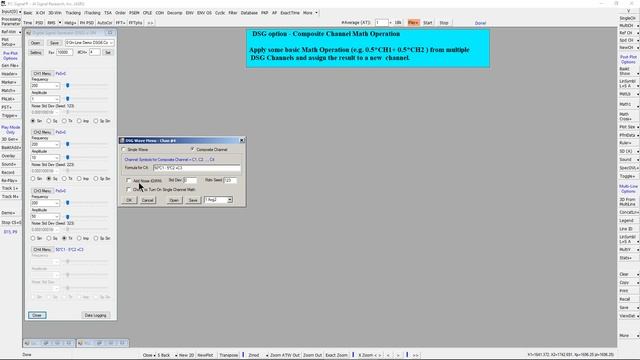Open the More dropdown in menu bar

click(316, 13)
